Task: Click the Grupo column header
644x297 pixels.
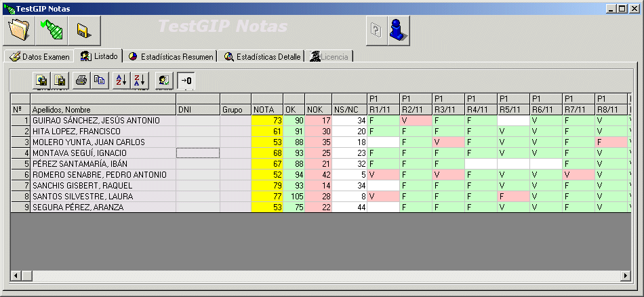Action: [x=236, y=110]
